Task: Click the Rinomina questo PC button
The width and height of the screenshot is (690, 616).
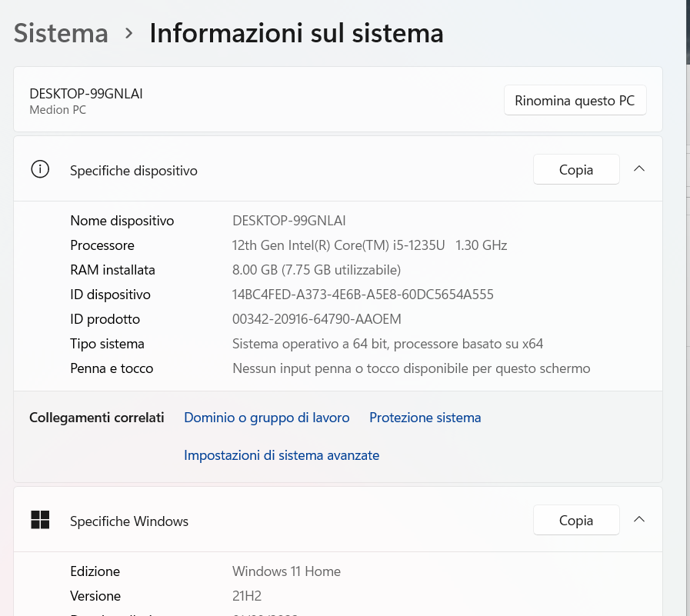Action: 575,100
